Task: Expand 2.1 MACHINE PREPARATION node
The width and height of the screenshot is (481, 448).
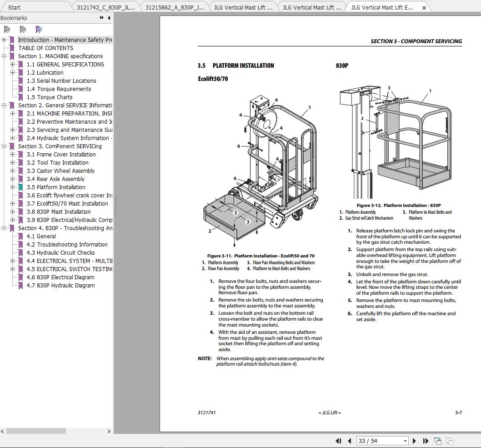Action: (12, 114)
